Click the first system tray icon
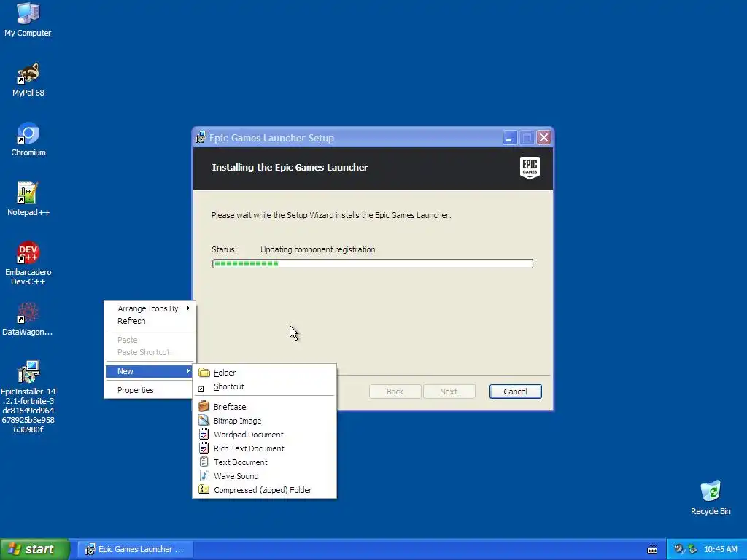This screenshot has height=560, width=747. (678, 549)
